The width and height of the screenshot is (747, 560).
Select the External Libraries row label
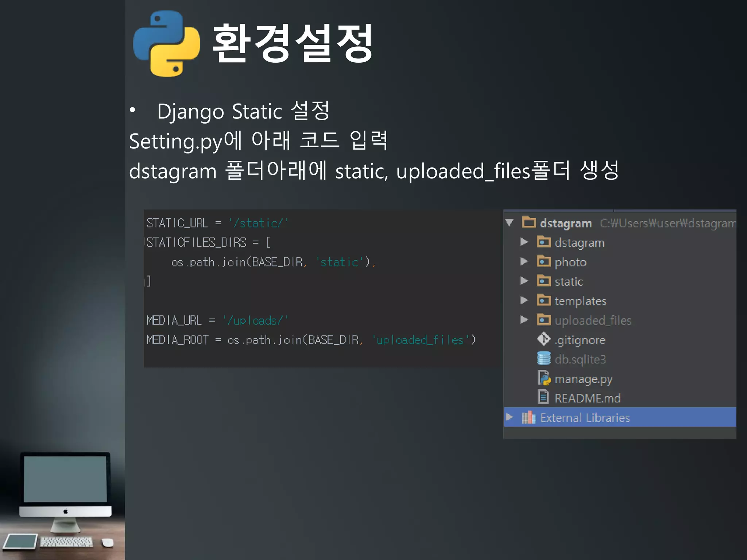(585, 417)
